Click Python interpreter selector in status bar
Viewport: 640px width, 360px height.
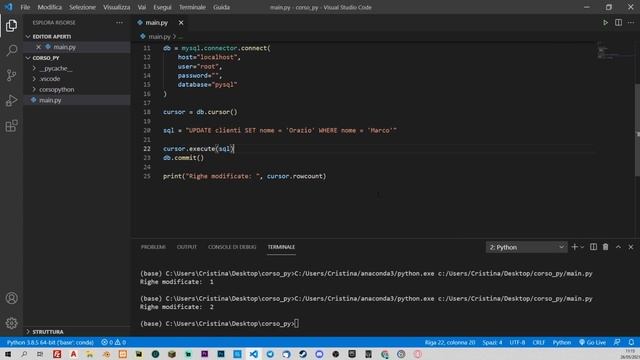[x=50, y=342]
